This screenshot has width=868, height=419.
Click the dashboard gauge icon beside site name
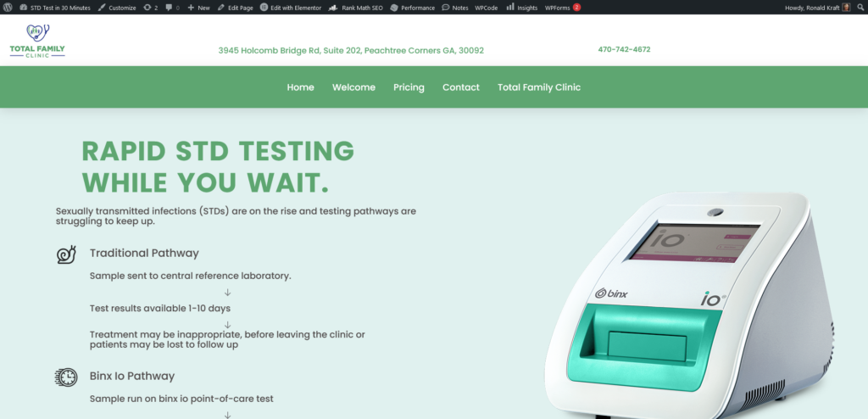(x=23, y=8)
